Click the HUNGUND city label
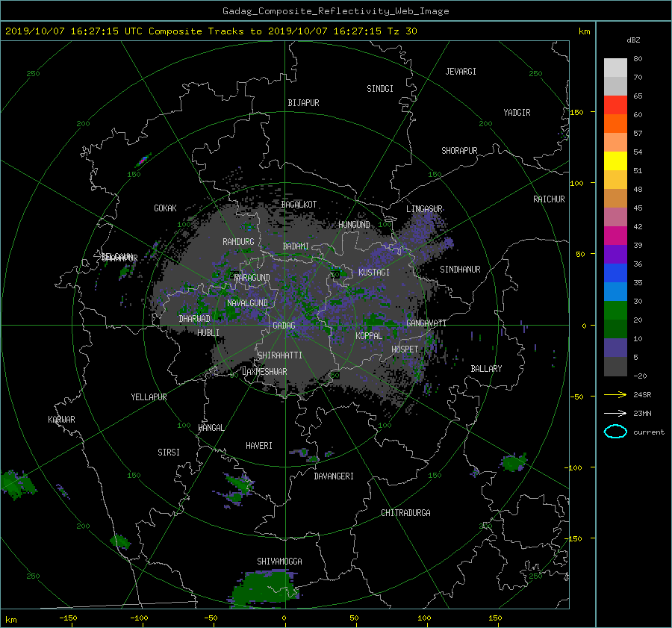The image size is (672, 628). (354, 225)
